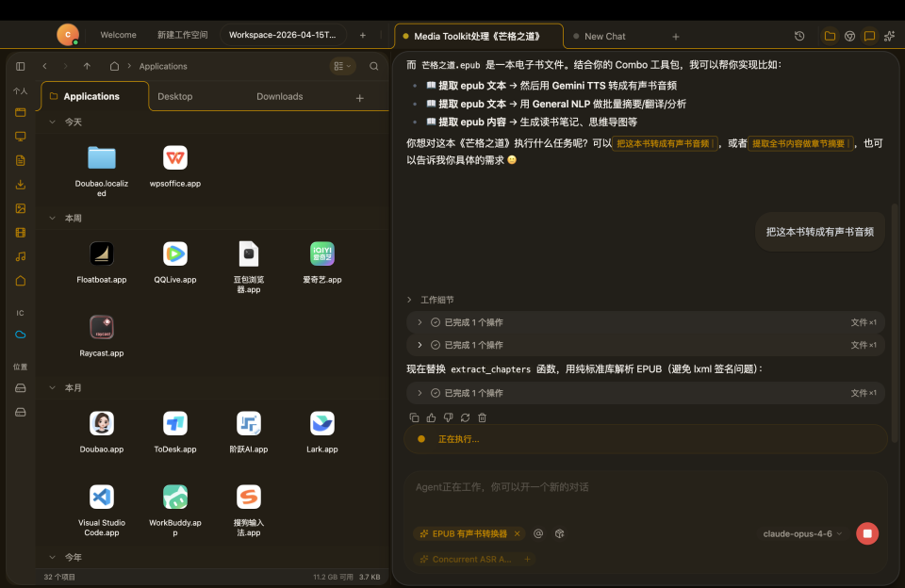Stop the running agent task
Screen dimensions: 905x588
[866, 533]
